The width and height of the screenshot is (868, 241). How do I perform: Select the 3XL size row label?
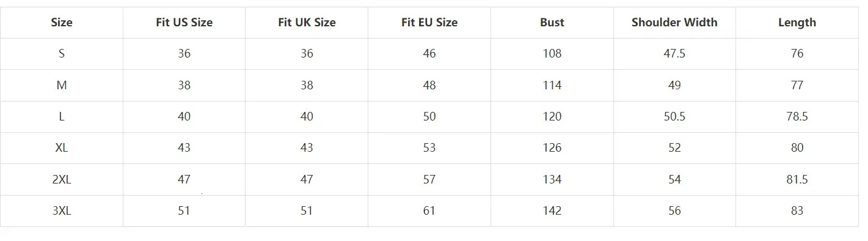[x=62, y=211]
